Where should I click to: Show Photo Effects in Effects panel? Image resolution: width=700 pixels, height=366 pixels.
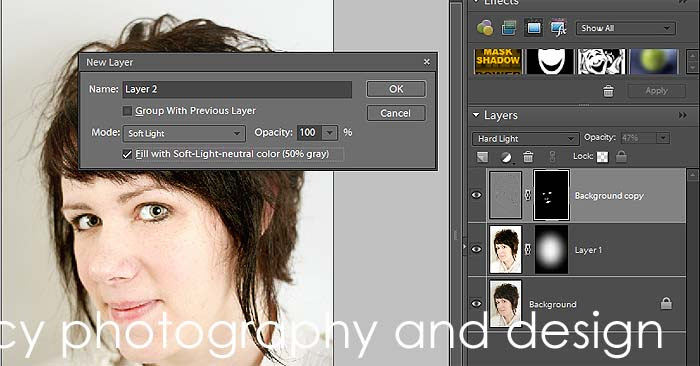(x=534, y=28)
